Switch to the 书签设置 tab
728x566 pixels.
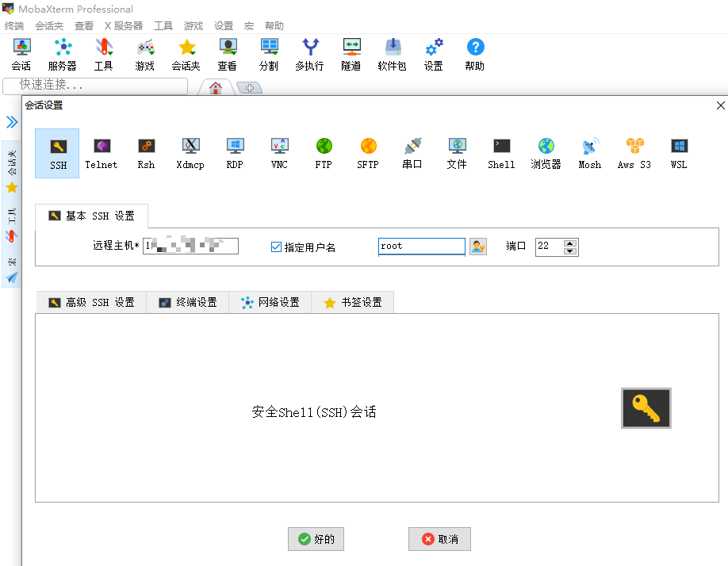point(353,303)
